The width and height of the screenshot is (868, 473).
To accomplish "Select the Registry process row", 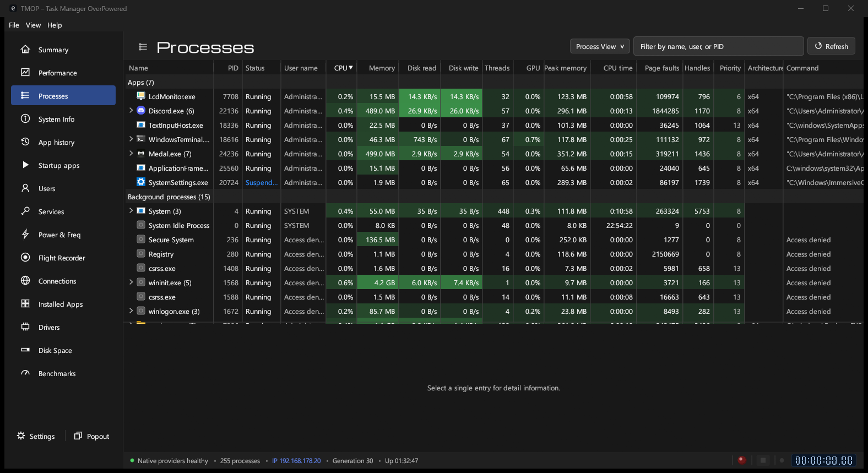I will [493, 254].
